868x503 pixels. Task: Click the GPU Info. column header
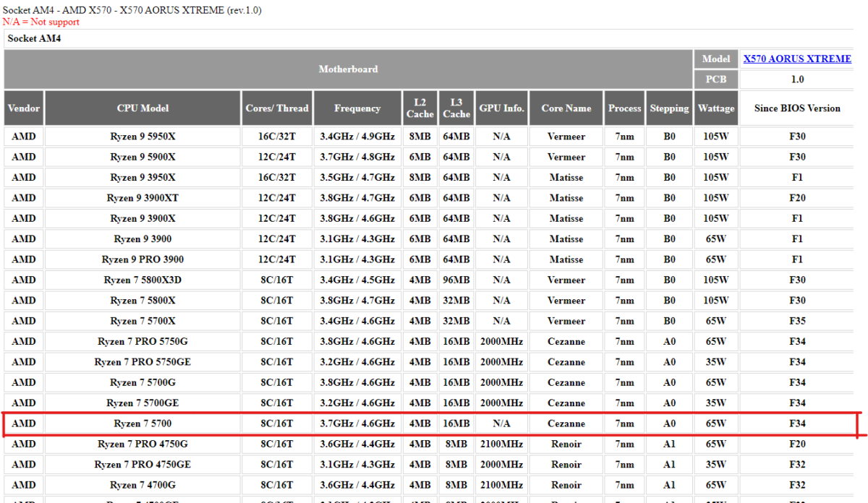[501, 108]
